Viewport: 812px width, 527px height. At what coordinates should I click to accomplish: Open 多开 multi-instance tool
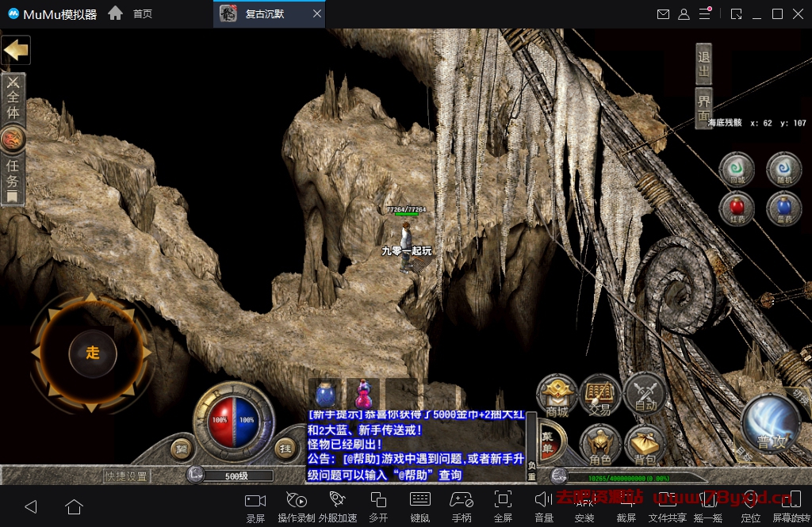point(378,507)
